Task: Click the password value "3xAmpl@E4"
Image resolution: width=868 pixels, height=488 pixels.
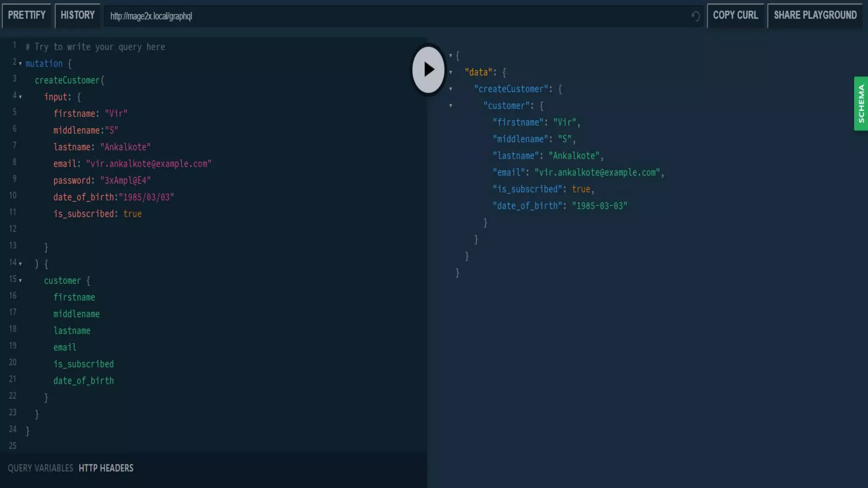Action: 125,180
